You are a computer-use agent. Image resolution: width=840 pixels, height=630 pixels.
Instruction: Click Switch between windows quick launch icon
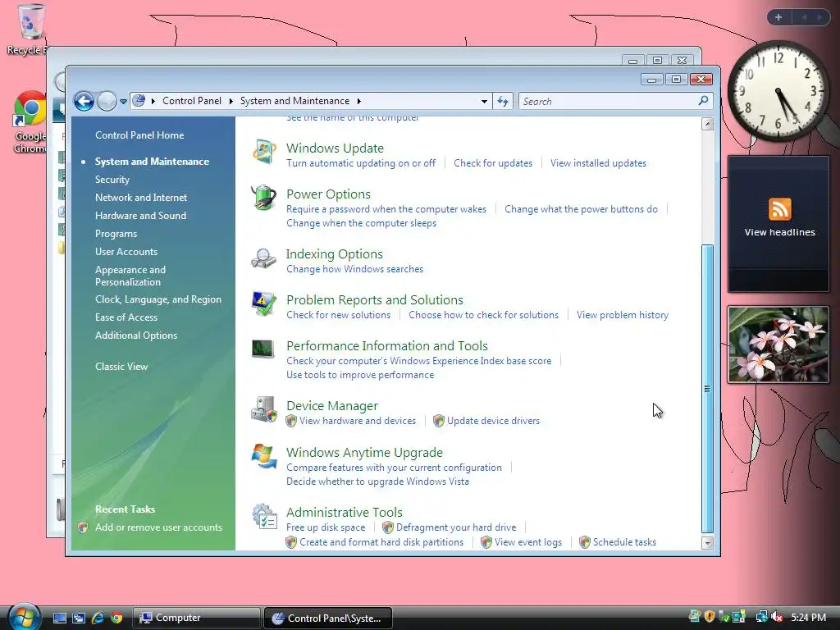tap(79, 619)
